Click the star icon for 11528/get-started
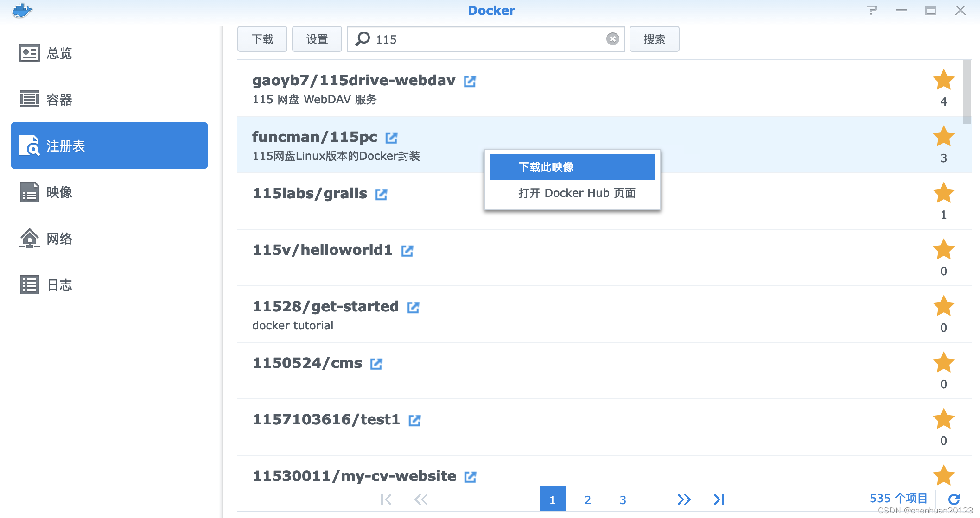 [943, 306]
